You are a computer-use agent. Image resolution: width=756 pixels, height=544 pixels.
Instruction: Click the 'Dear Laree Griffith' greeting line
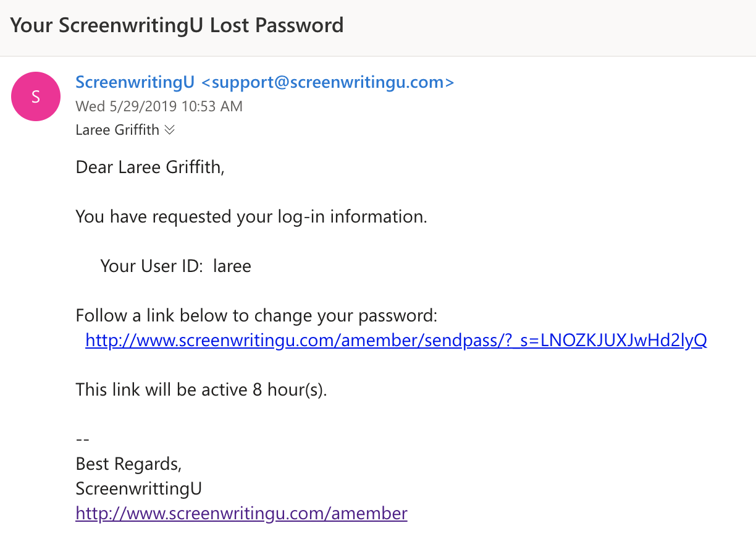(149, 167)
